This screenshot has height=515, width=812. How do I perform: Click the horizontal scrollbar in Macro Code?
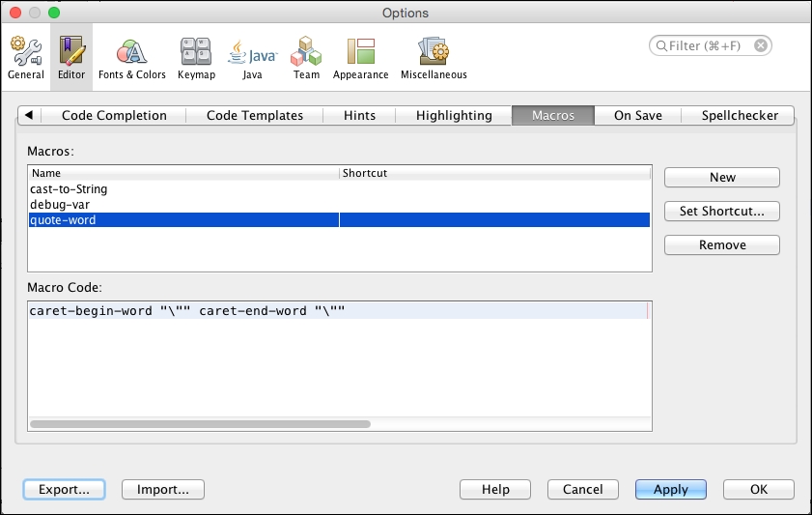(x=200, y=423)
